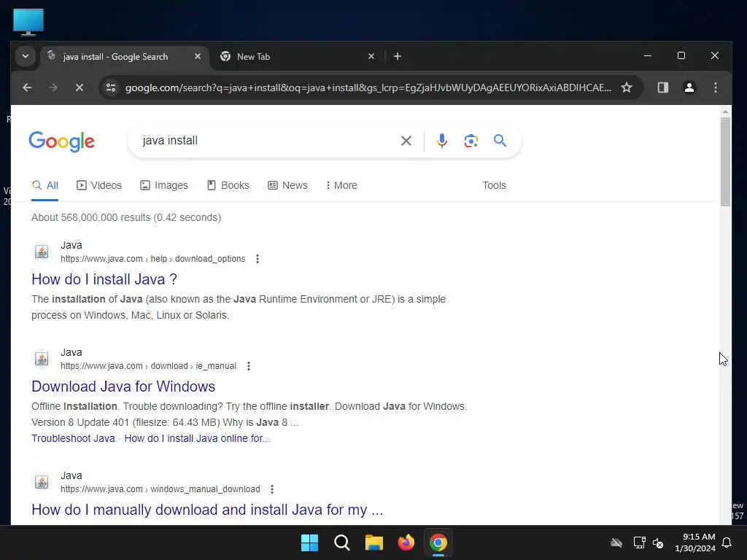This screenshot has width=747, height=560.
Task: Click Java favicon of windows_manual_download result
Action: [x=42, y=483]
